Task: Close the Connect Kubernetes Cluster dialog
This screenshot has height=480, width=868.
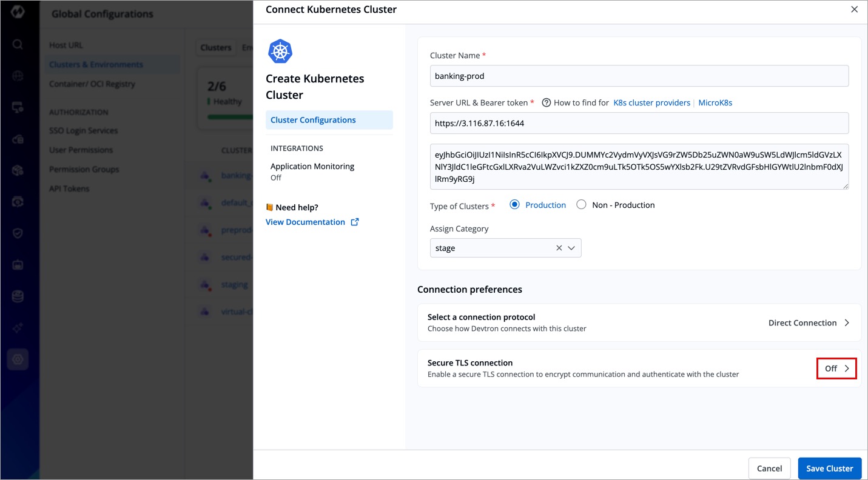Action: coord(854,10)
